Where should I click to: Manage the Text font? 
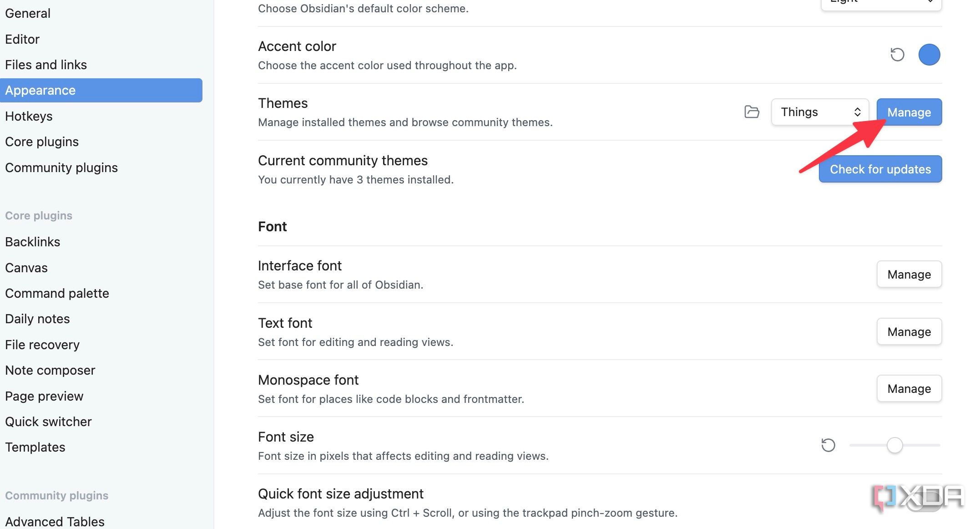pos(909,332)
